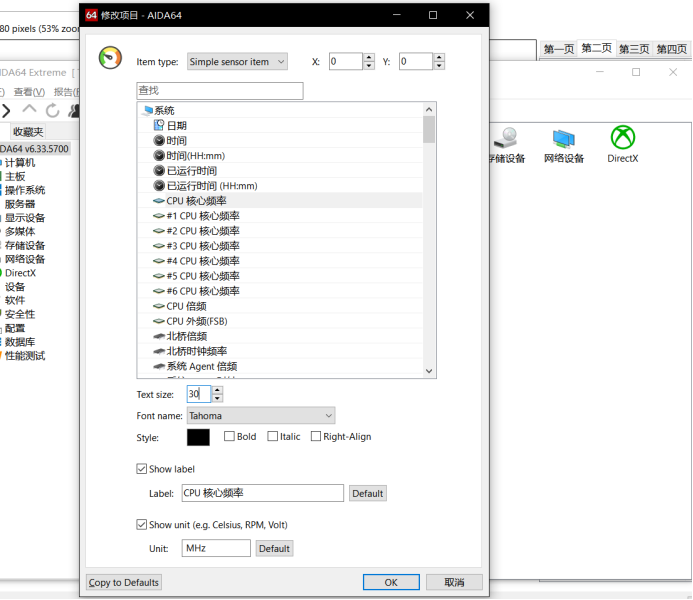Open the 性能测试 benchmark tree node
Screen dimensions: 693x600
click(x=25, y=356)
